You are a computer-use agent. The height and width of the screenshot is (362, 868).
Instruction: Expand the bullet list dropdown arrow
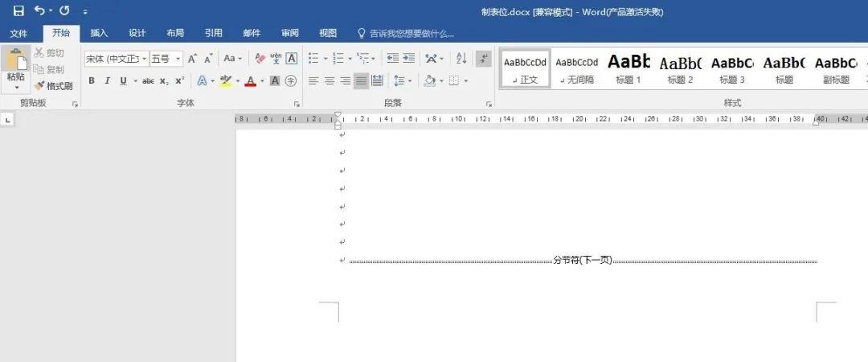(x=325, y=58)
